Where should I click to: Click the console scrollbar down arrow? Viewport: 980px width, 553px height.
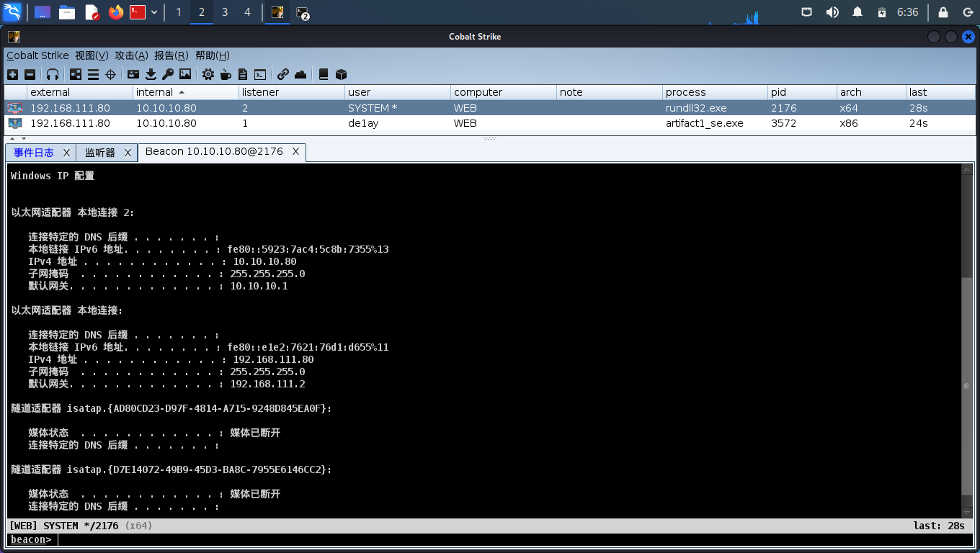pyautogui.click(x=967, y=512)
